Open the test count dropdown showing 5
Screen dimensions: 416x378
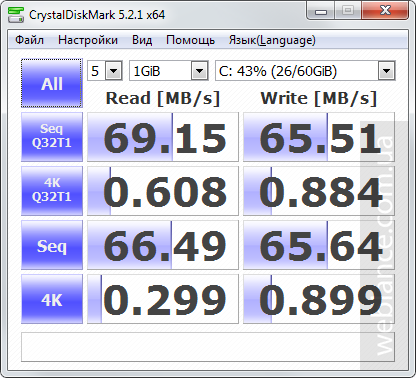(105, 71)
